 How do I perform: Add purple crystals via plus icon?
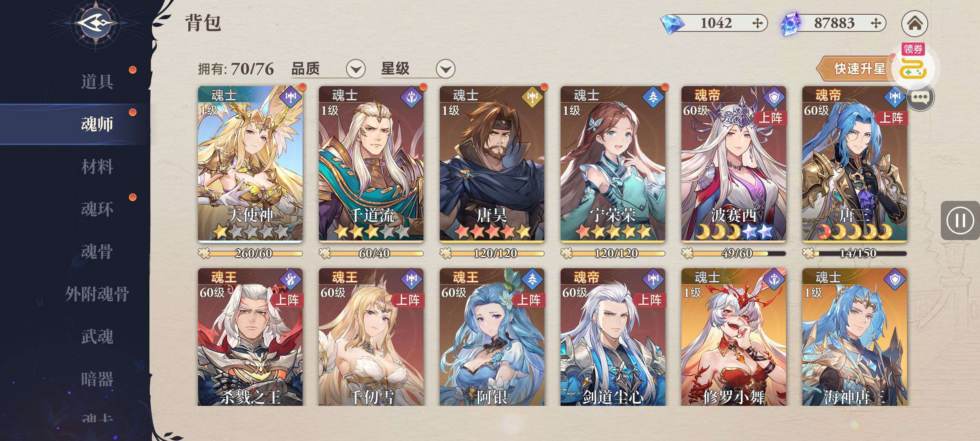pos(875,23)
